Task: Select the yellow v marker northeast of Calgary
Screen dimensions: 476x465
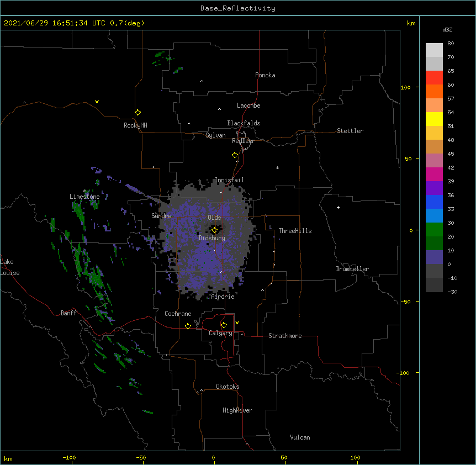Action: click(237, 323)
